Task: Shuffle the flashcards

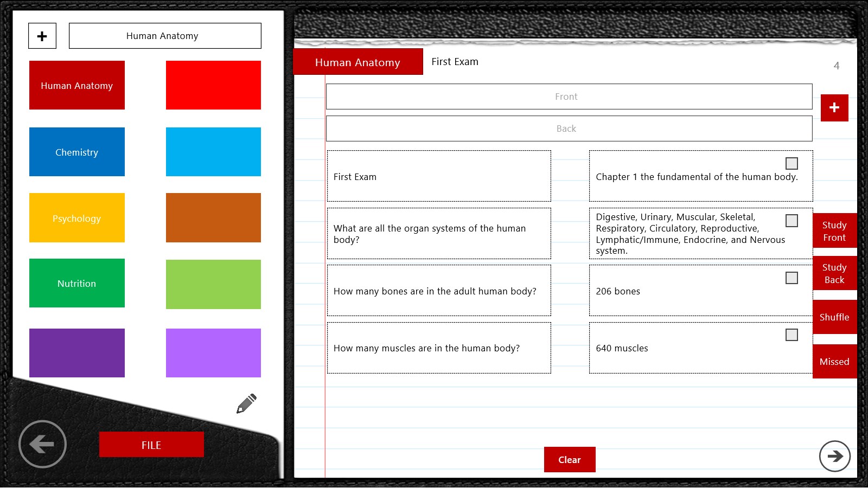Action: (834, 317)
